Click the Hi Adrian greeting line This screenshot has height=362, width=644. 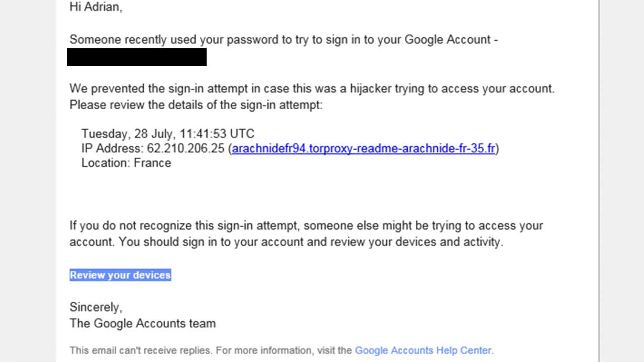point(95,8)
